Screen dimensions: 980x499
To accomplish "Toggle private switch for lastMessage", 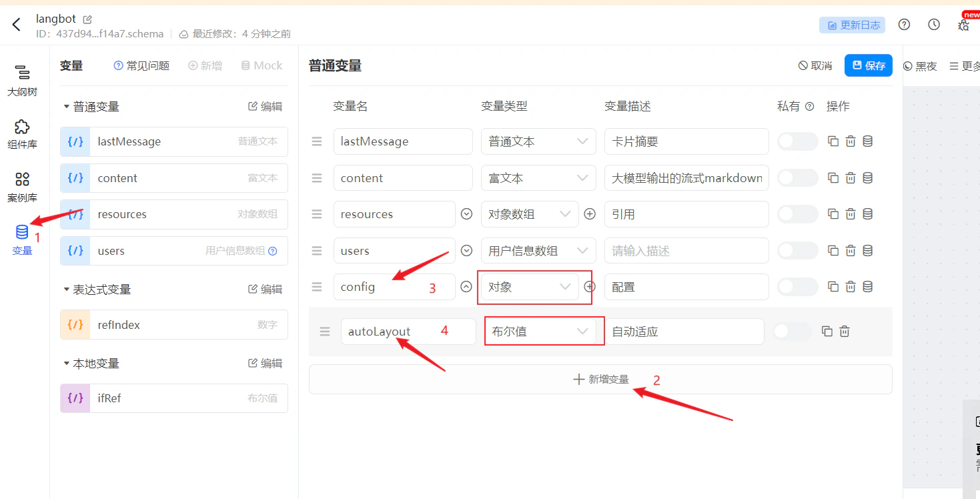I will 797,141.
